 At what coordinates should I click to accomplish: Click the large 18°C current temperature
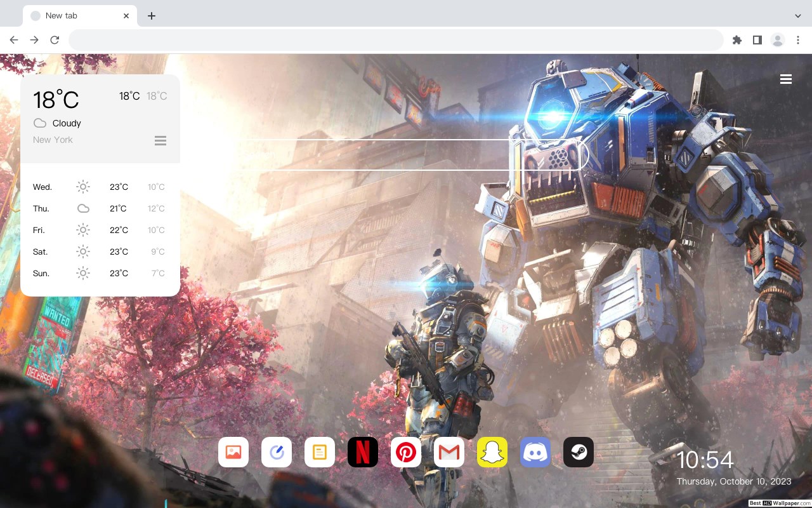point(56,100)
